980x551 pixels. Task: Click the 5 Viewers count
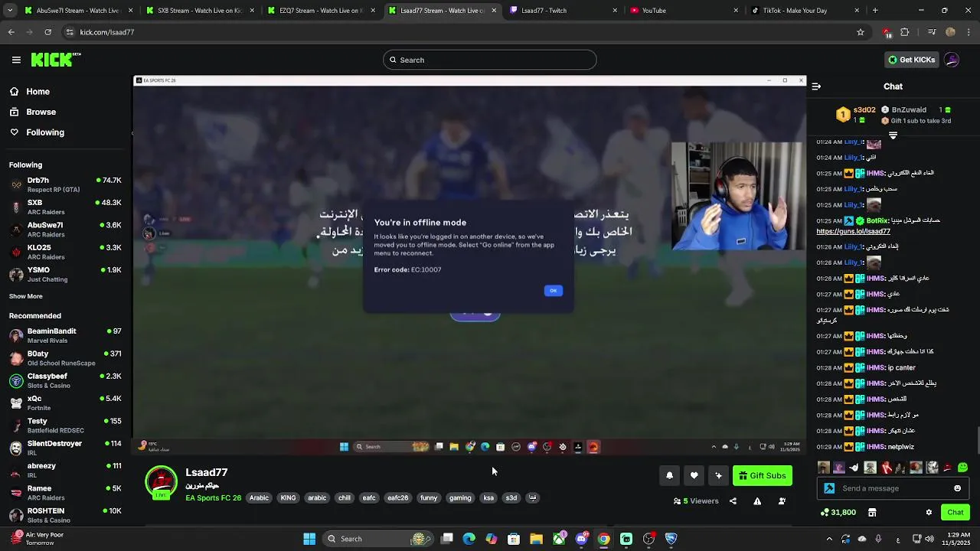click(696, 501)
